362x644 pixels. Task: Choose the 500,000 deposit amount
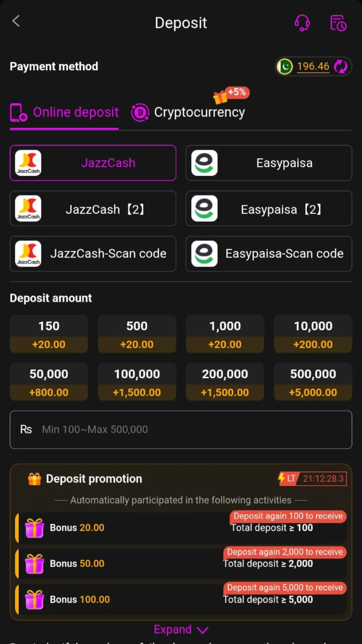[x=313, y=382]
